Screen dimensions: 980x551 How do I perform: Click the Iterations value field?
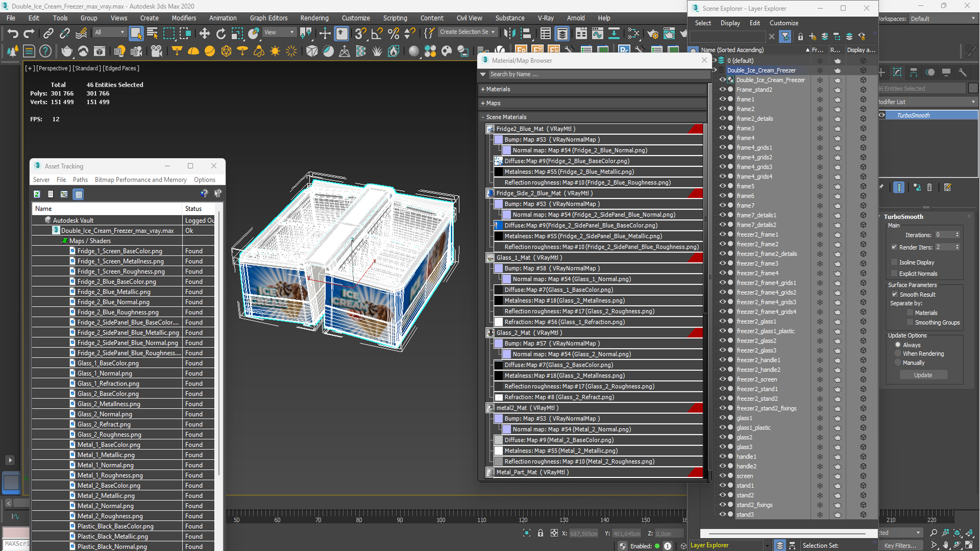(x=945, y=235)
